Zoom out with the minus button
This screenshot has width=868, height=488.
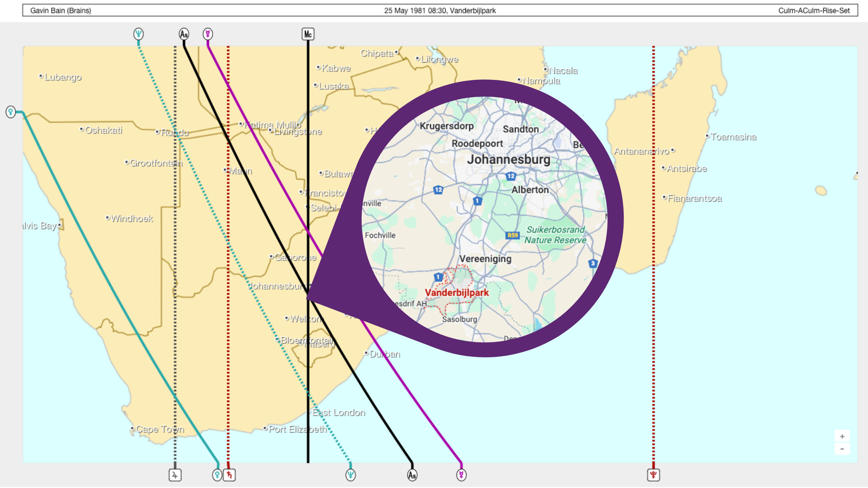(842, 449)
